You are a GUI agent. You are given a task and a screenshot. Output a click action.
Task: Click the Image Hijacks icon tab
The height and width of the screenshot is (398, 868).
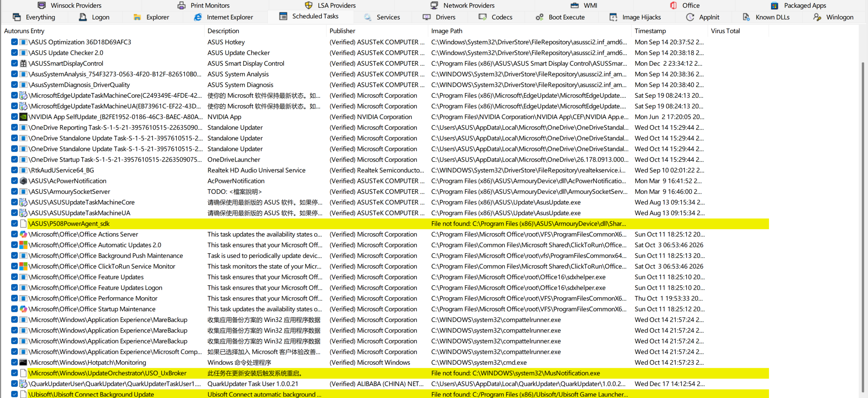(613, 17)
